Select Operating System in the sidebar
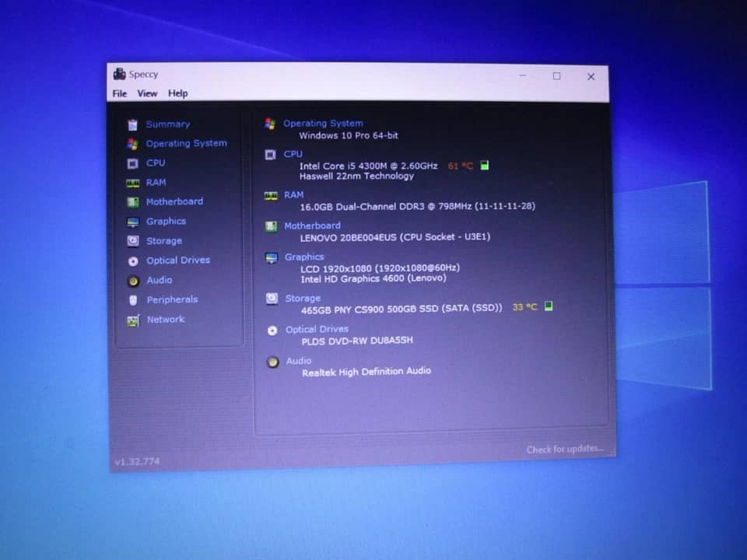 pos(186,143)
